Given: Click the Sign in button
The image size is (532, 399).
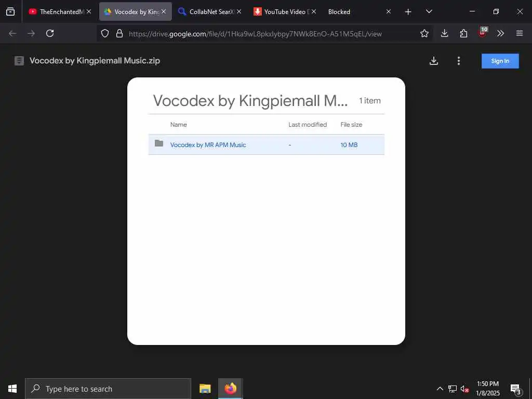Looking at the screenshot, I should tap(500, 61).
